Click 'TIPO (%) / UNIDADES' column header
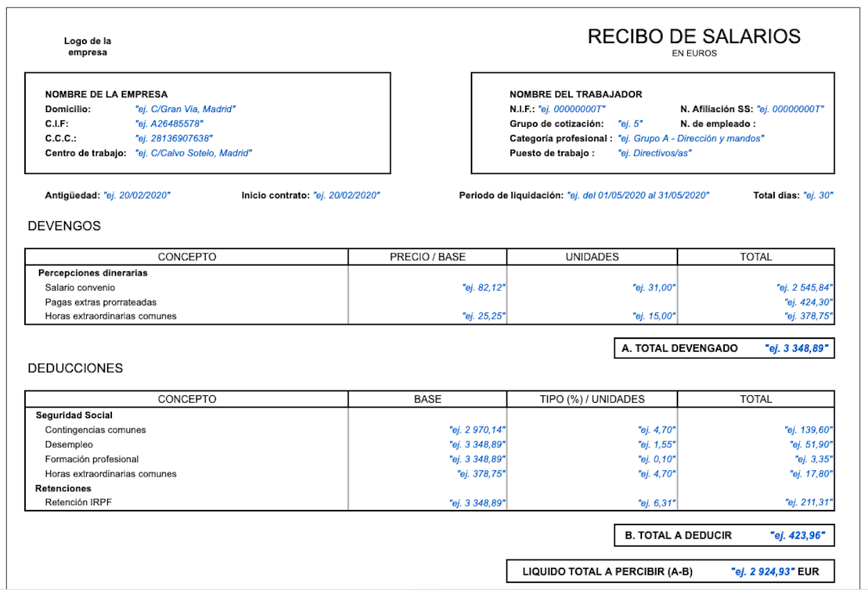The image size is (868, 590). (592, 399)
